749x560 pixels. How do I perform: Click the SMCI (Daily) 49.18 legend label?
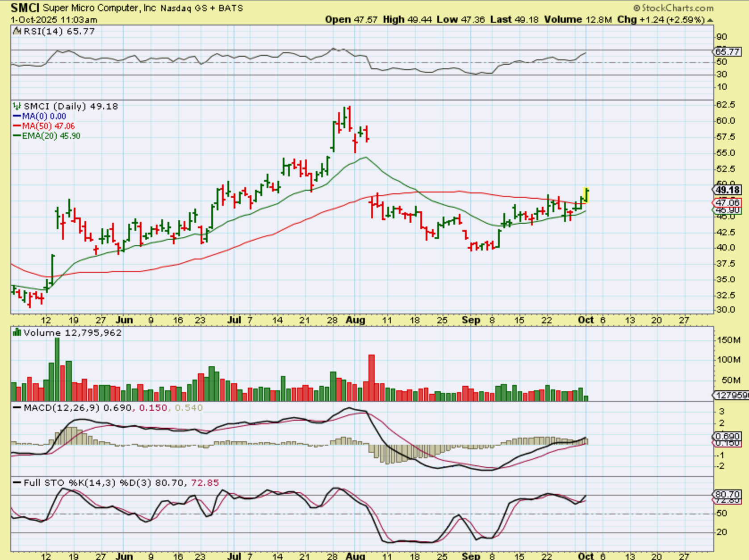point(71,106)
